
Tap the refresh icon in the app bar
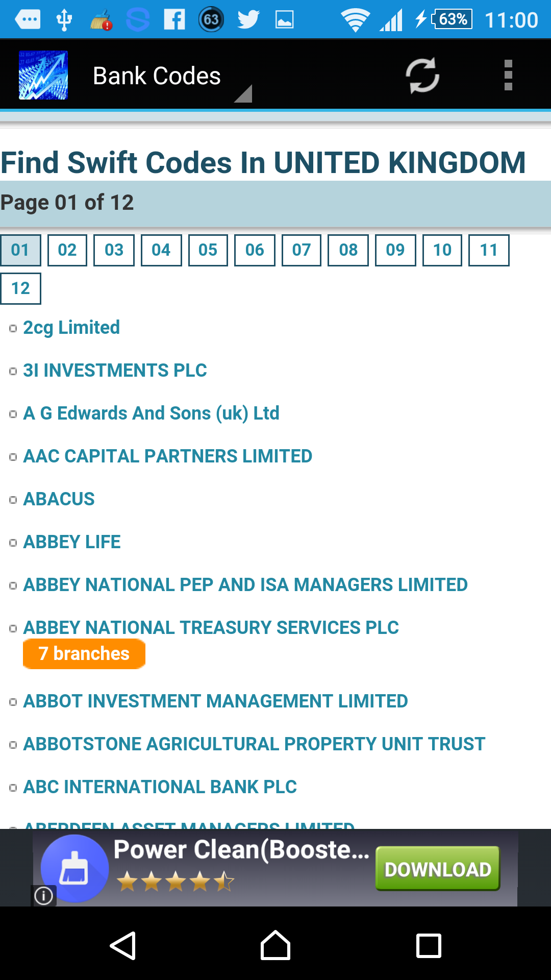click(422, 76)
